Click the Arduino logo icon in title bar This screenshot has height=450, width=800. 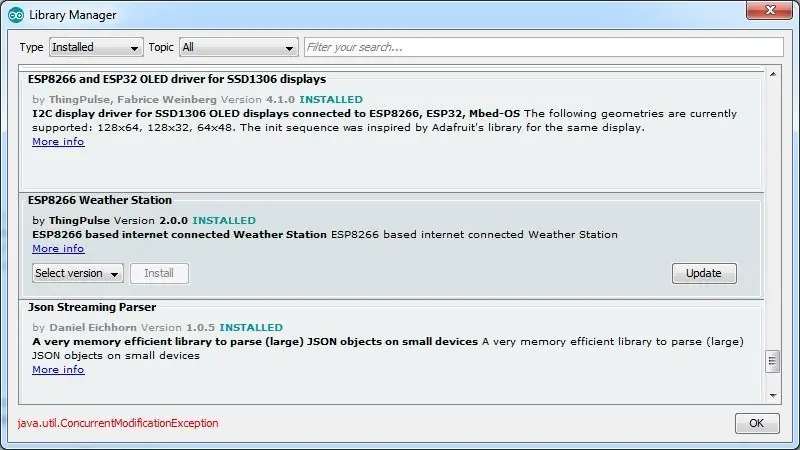(x=16, y=15)
